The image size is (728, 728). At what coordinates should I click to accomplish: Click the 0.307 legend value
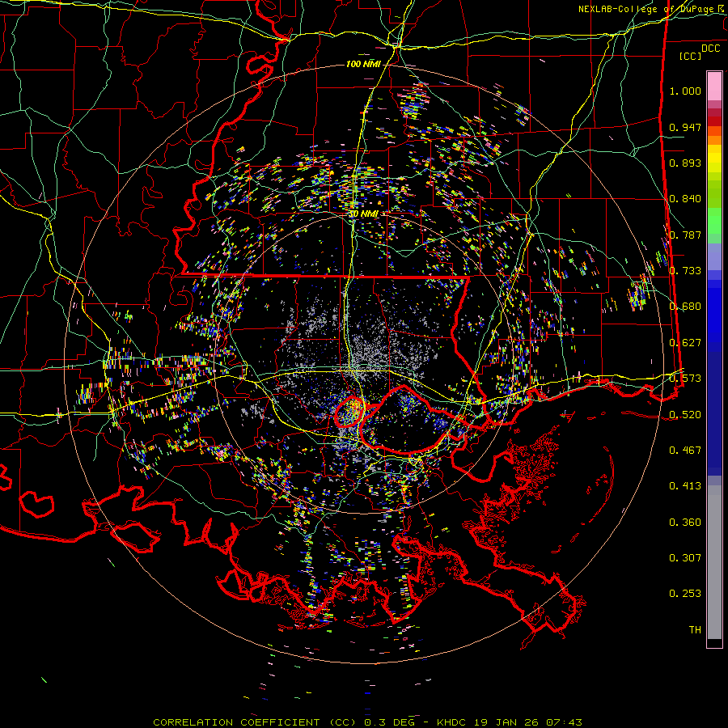click(685, 558)
